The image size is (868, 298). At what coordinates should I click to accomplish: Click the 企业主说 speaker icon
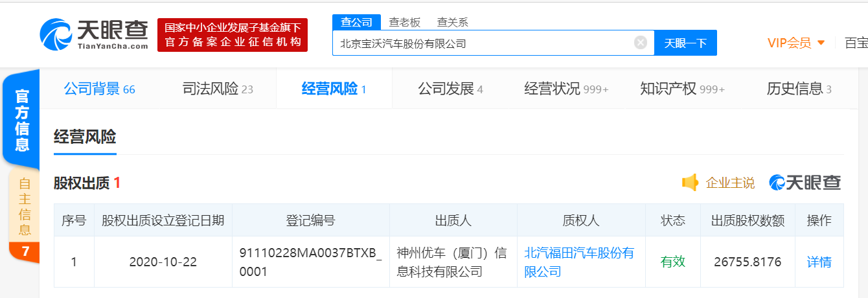point(691,183)
